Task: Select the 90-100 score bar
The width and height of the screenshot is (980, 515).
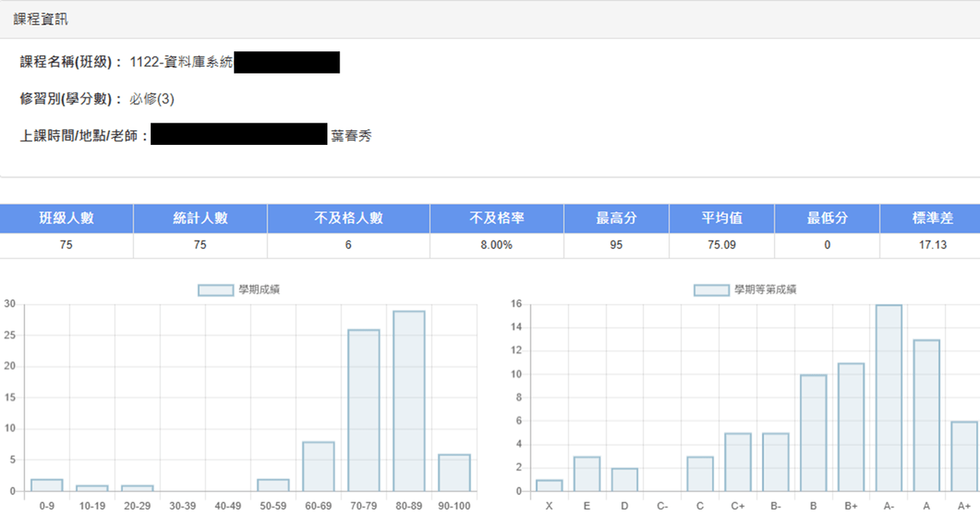Action: coord(454,472)
